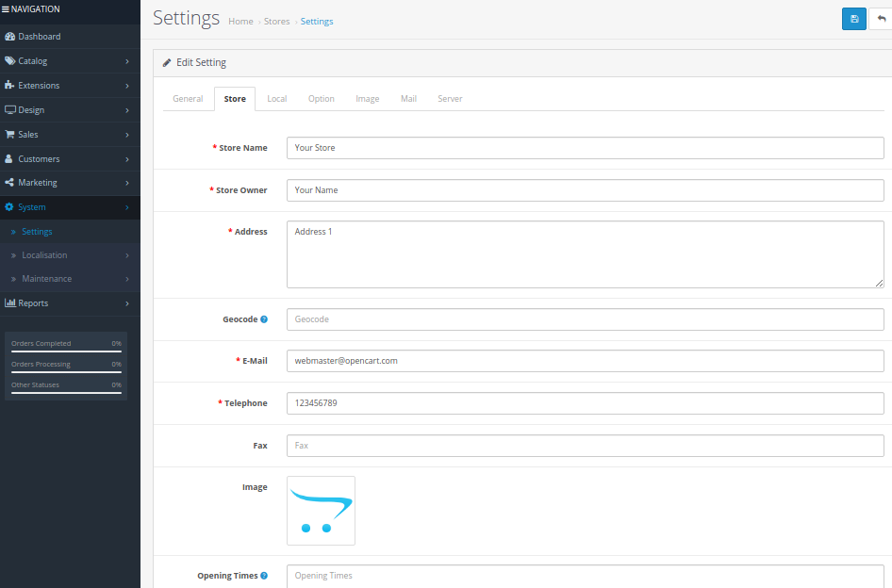Click inside the Store Name field

(585, 148)
